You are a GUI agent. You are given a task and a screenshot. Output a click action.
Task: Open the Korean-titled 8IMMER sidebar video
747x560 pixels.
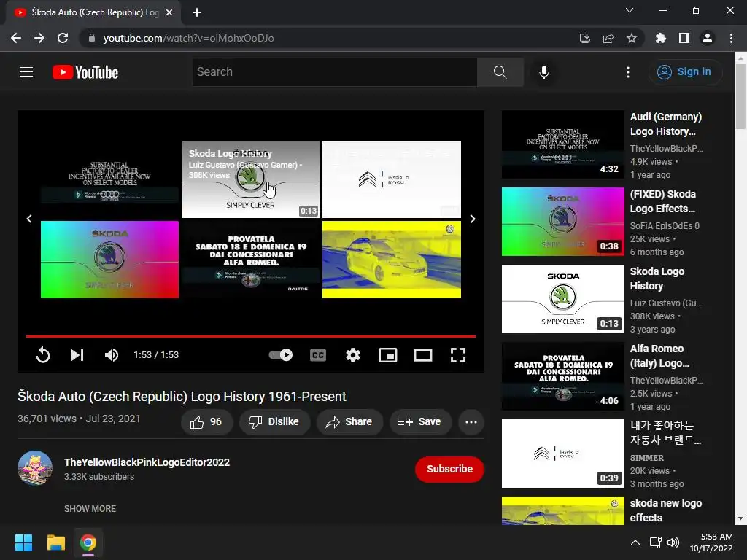(665, 433)
